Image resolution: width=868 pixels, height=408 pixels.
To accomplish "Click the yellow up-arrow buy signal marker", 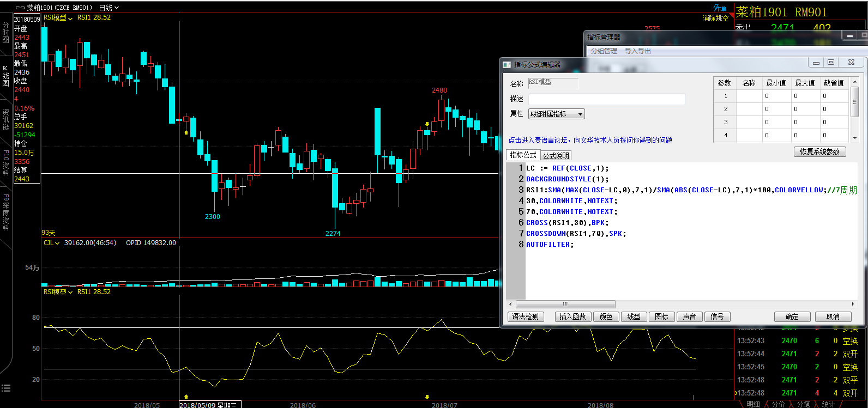I will click(x=186, y=132).
